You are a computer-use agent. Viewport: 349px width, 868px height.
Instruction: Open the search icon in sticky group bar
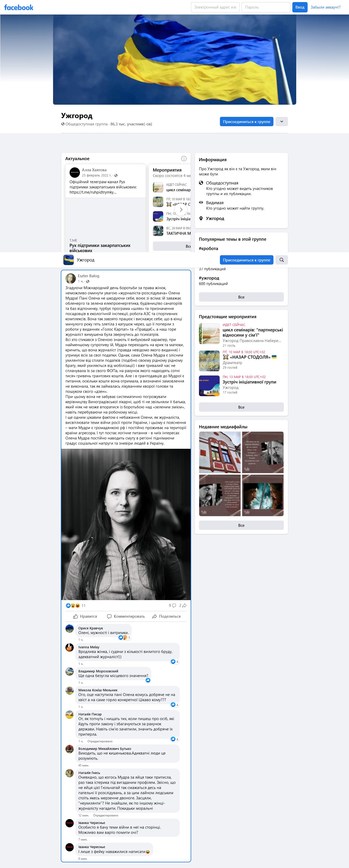point(282,260)
